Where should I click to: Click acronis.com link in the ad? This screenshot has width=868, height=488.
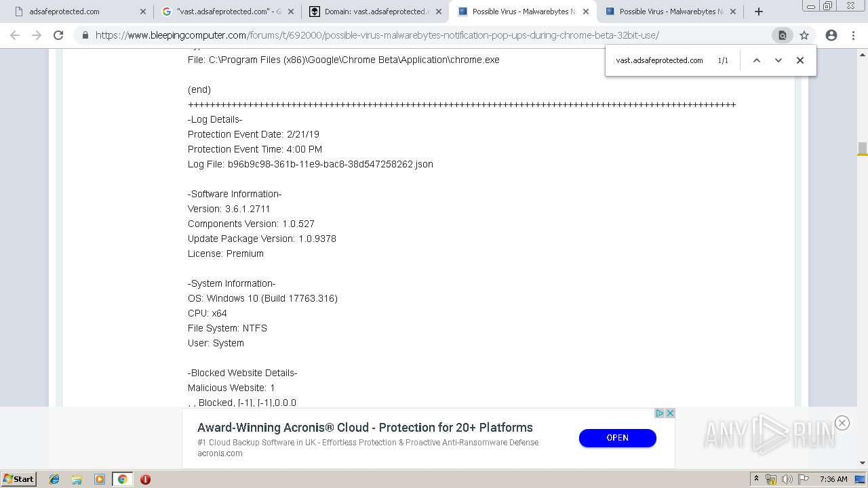pyautogui.click(x=220, y=453)
